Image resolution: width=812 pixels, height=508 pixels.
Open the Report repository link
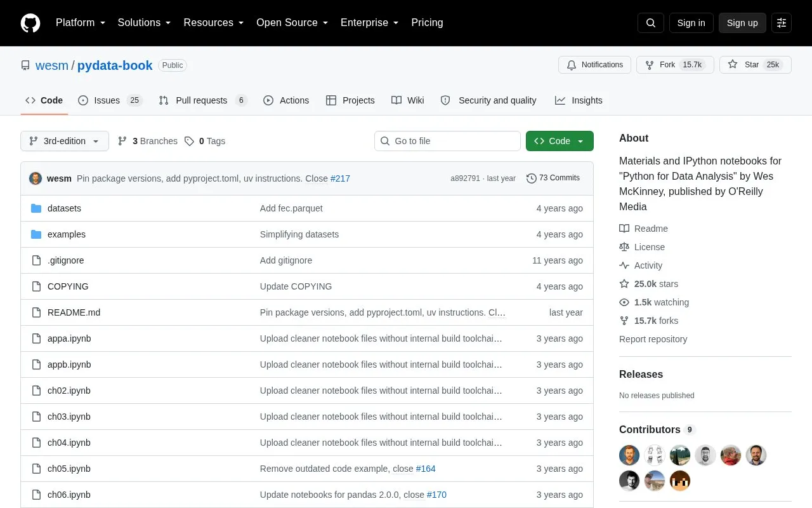(653, 339)
